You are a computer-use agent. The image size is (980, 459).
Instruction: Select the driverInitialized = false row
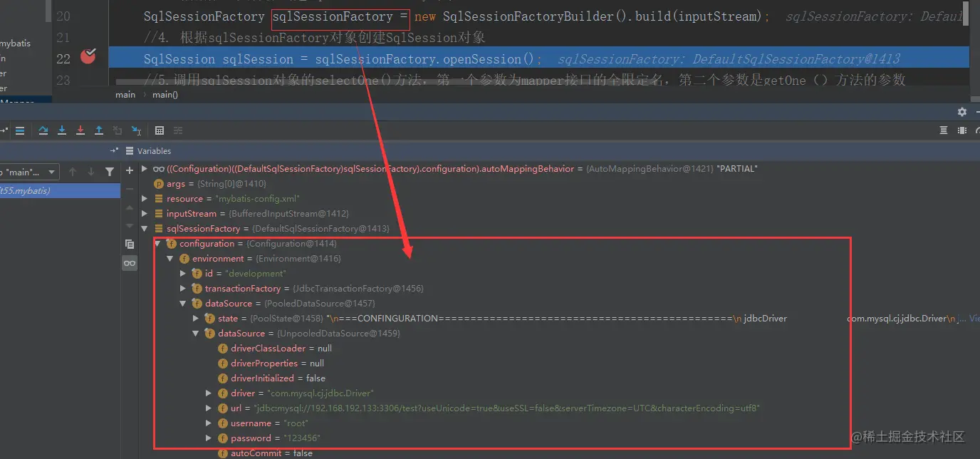point(271,378)
